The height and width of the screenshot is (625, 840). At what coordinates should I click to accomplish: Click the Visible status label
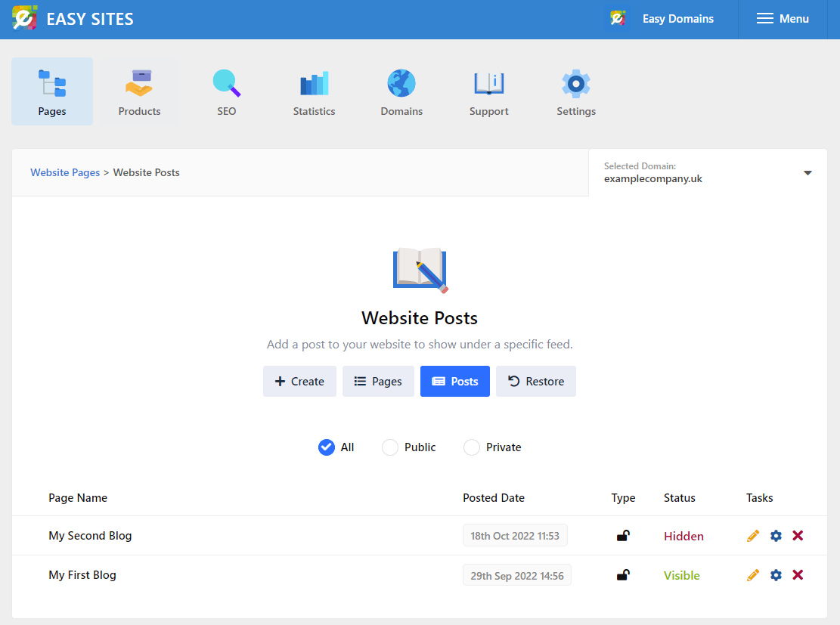681,575
